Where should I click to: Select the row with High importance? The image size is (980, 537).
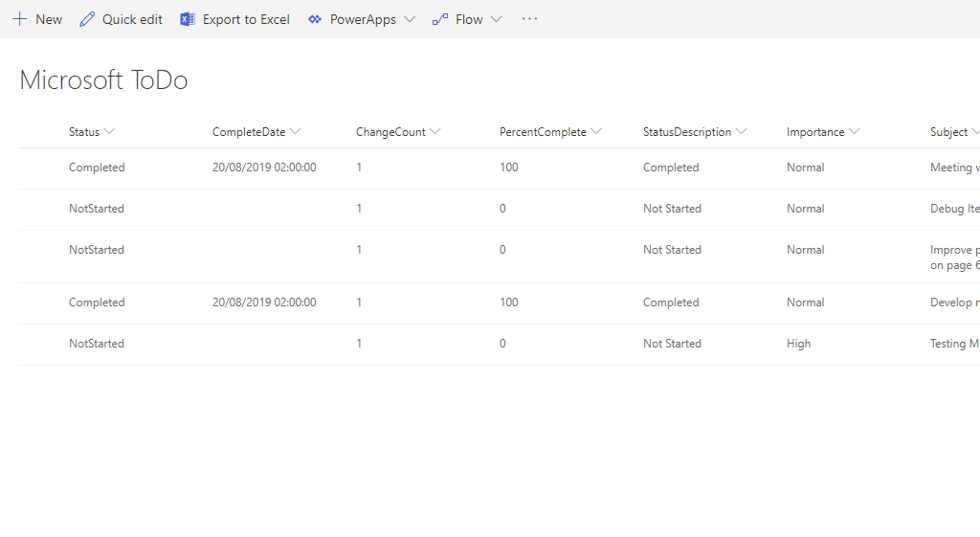38,344
